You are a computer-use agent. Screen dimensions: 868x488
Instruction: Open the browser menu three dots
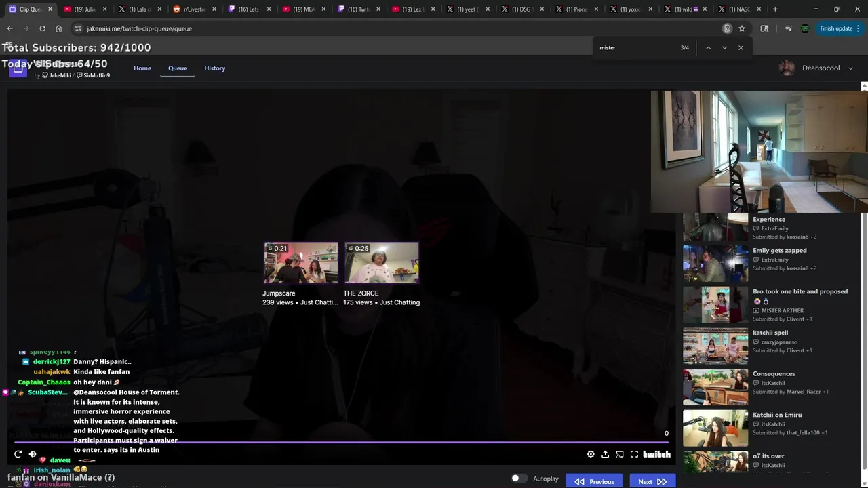[x=859, y=28]
